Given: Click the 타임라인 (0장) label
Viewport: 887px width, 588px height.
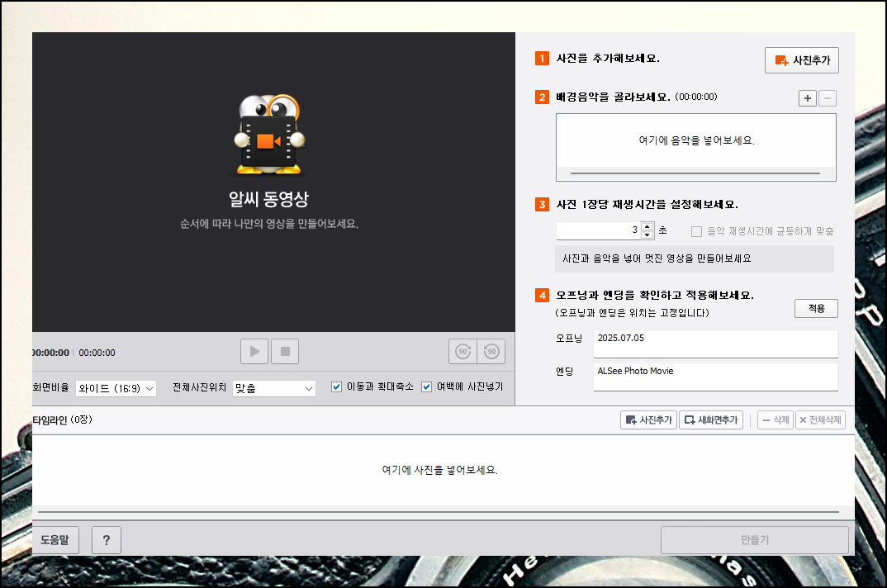Looking at the screenshot, I should tap(62, 420).
